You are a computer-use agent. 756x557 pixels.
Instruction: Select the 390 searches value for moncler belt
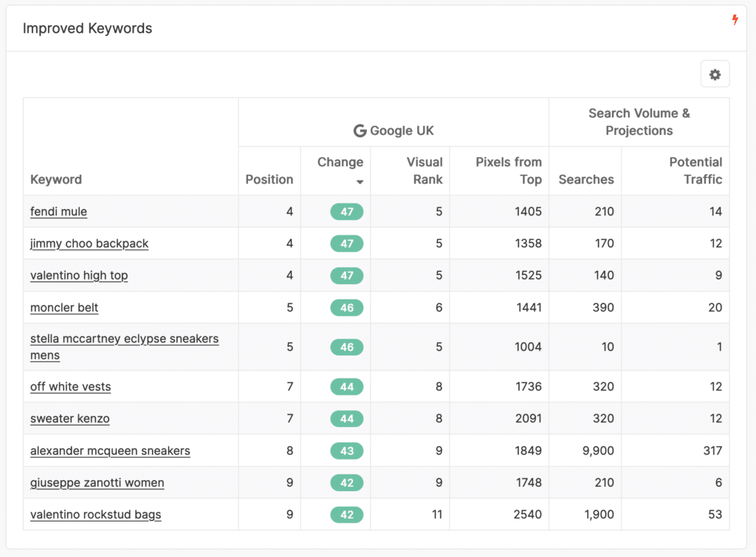point(603,308)
